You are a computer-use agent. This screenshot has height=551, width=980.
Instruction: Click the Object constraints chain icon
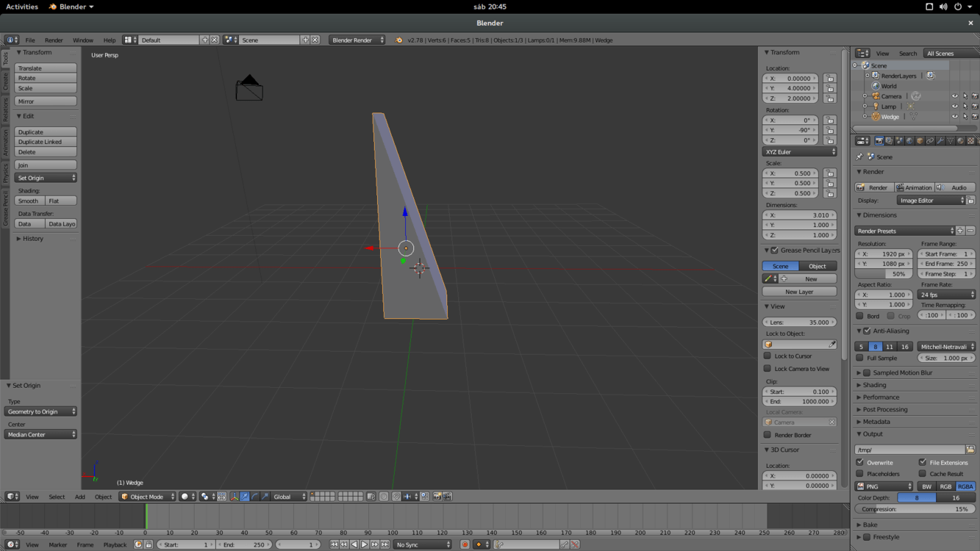pos(930,140)
